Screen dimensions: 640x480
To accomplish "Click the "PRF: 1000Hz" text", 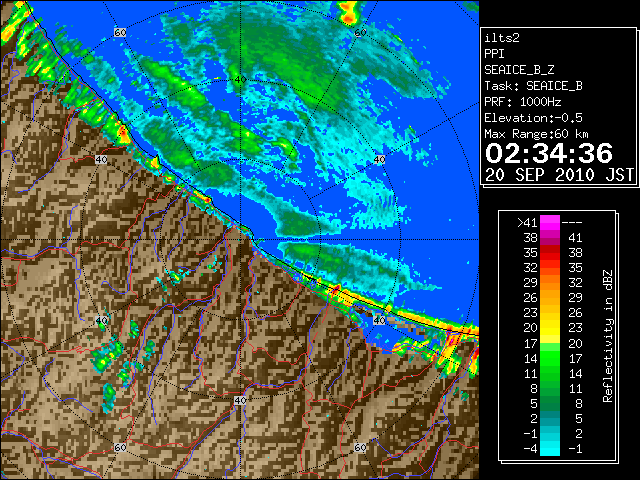I will pyautogui.click(x=523, y=102).
